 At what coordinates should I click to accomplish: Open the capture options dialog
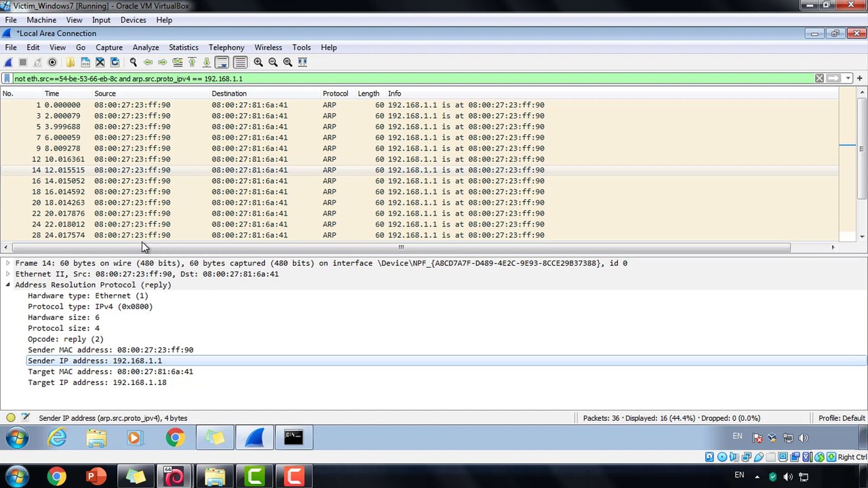(52, 62)
